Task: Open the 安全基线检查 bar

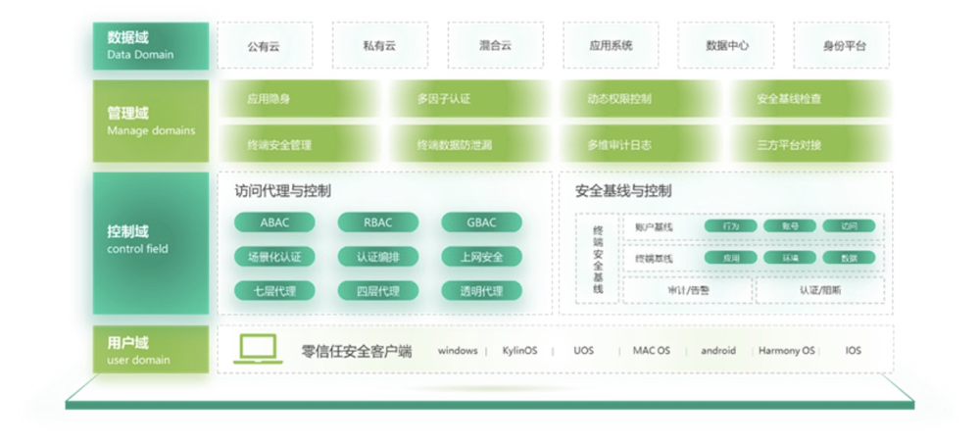Action: pyautogui.click(x=810, y=99)
